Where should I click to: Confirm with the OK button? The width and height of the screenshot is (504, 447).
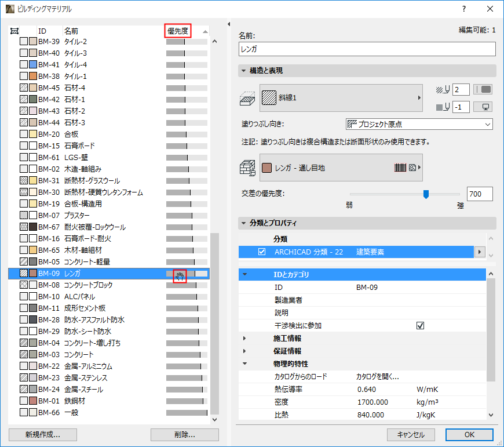tap(469, 435)
